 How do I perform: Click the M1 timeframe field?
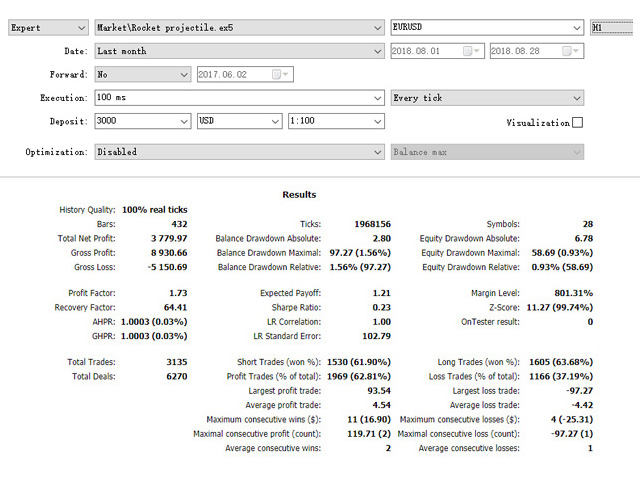(614, 28)
